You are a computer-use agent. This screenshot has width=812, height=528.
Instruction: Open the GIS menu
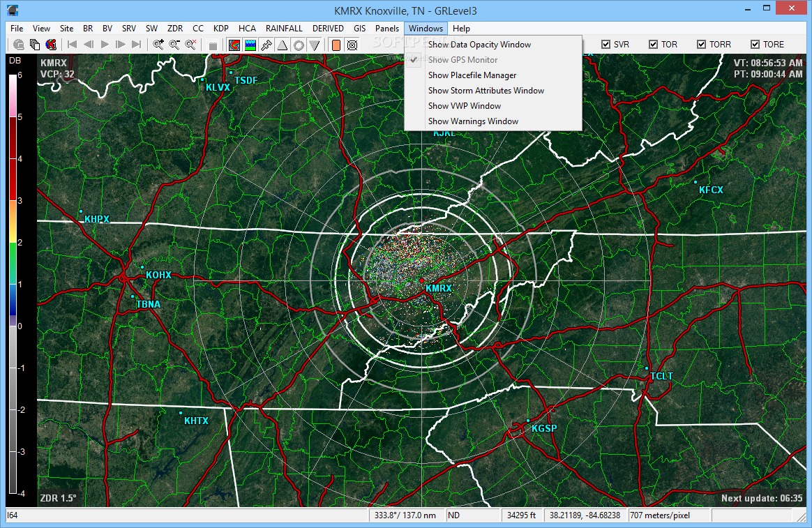[360, 29]
